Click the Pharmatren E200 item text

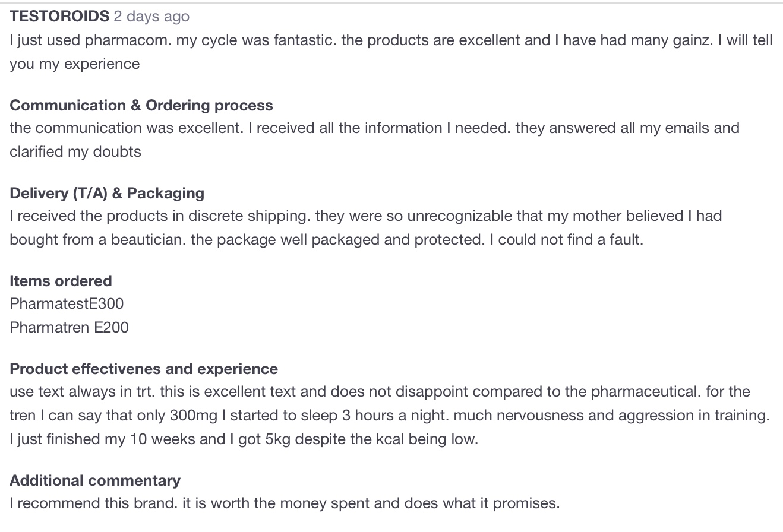point(69,327)
